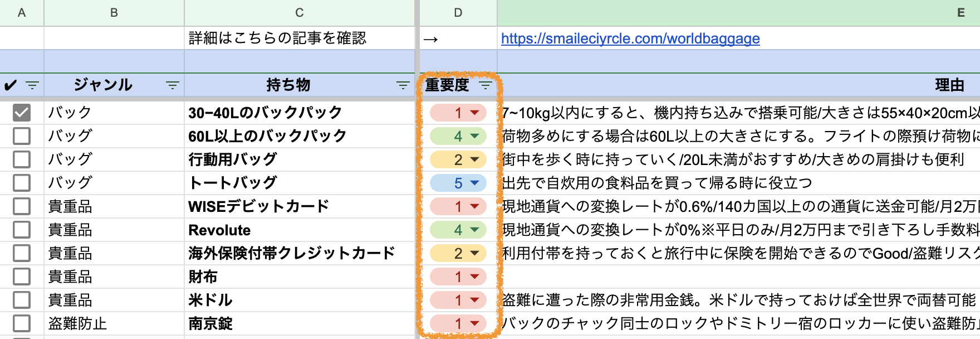Expand yellow importance dropdown for 行動用バッグ
Image resolution: width=980 pixels, height=339 pixels.
pos(474,159)
